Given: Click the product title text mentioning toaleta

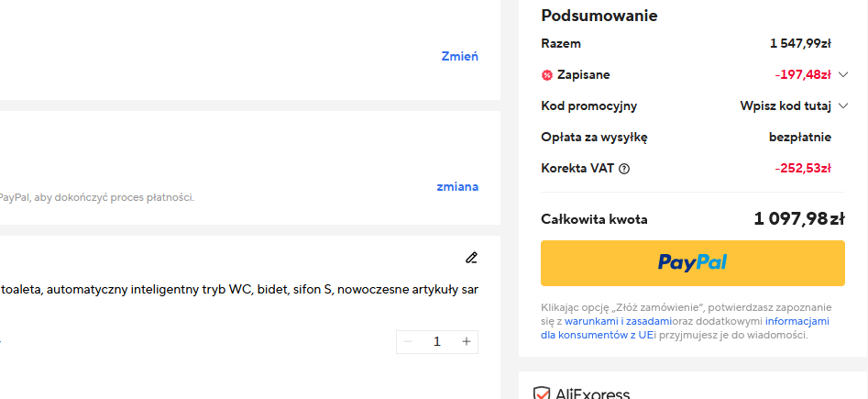Looking at the screenshot, I should pos(238,290).
